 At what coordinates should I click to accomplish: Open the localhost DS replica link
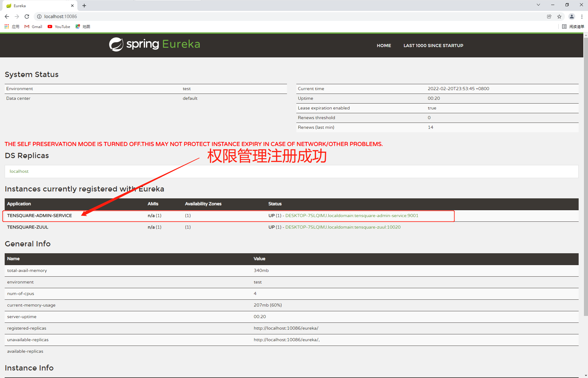19,171
